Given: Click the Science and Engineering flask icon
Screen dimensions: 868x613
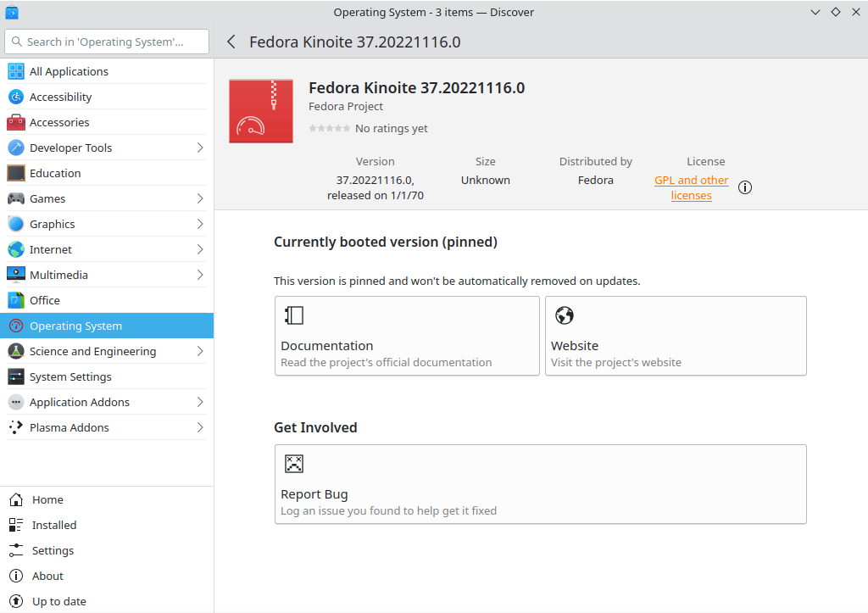Looking at the screenshot, I should (x=16, y=351).
